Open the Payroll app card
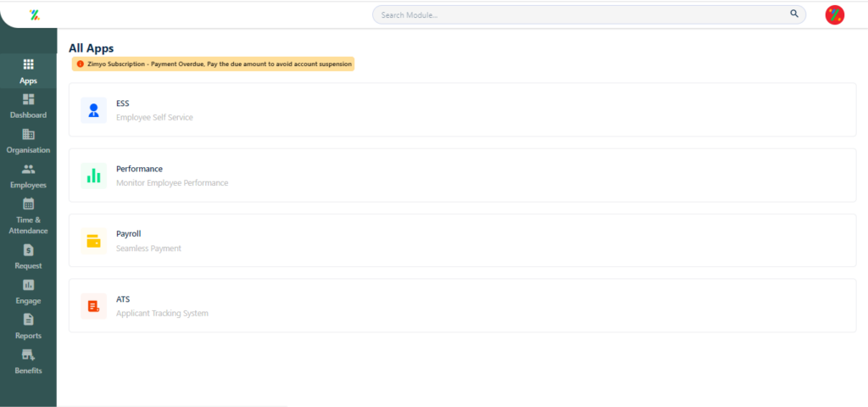 pyautogui.click(x=462, y=240)
